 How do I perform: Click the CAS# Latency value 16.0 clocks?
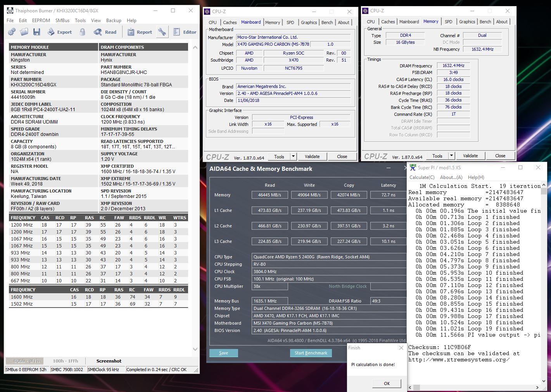(453, 79)
